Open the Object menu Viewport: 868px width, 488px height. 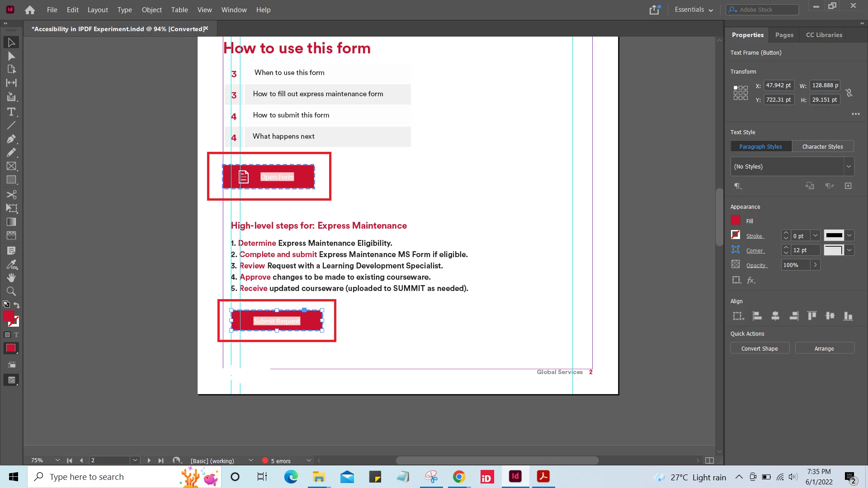pos(151,9)
